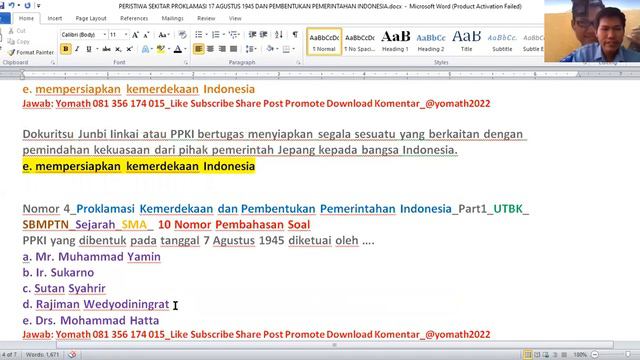Toggle Print Layout view in status bar

pyautogui.click(x=528, y=355)
